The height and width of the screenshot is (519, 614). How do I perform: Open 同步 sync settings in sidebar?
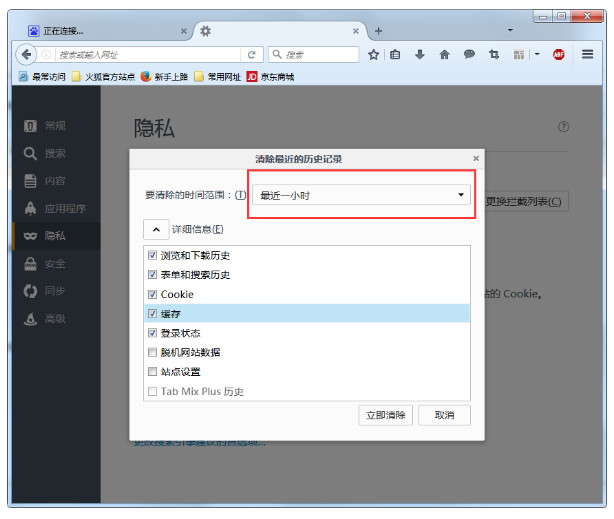(56, 291)
